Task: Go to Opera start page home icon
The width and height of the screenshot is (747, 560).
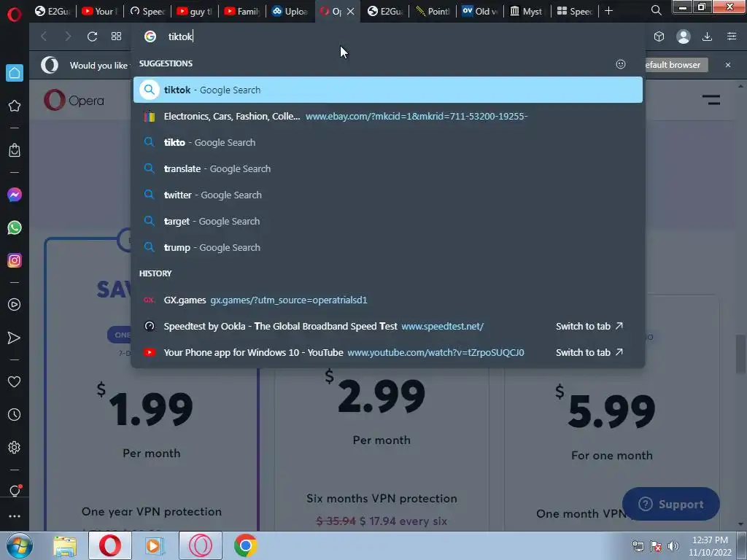Action: pyautogui.click(x=15, y=73)
